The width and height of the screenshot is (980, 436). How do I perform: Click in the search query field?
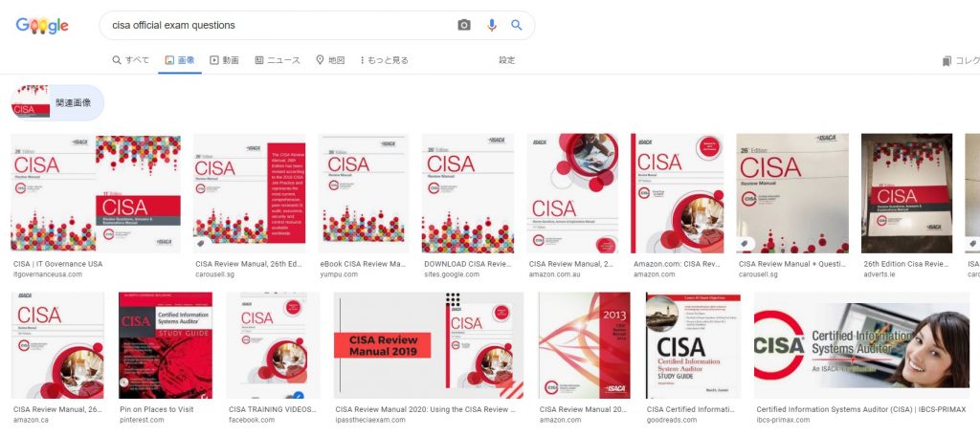pos(281,25)
